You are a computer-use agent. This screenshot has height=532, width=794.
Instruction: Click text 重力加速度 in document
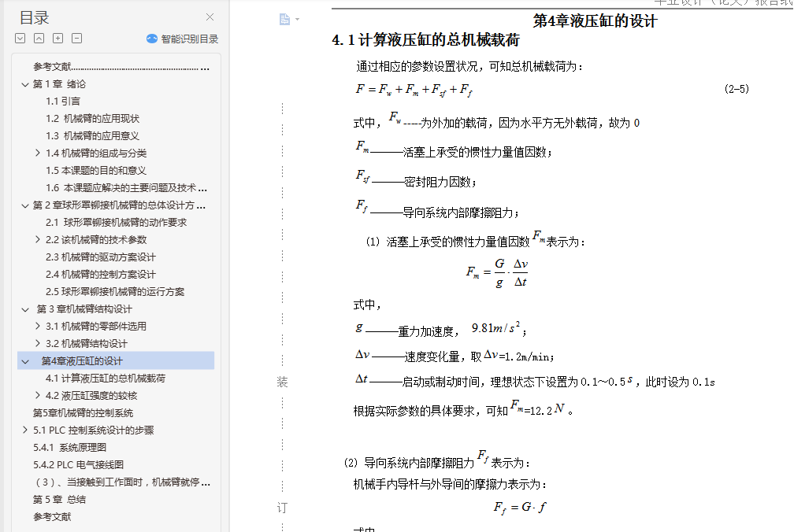(x=426, y=331)
